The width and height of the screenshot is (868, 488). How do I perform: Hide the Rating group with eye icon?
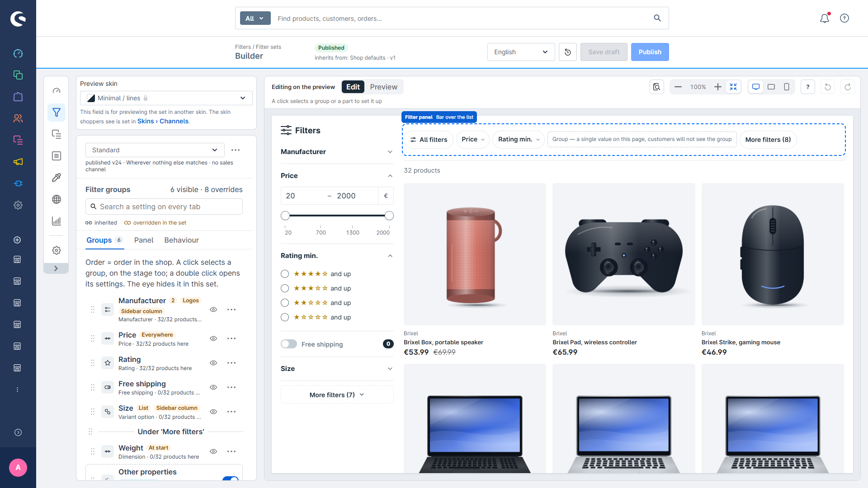[213, 363]
